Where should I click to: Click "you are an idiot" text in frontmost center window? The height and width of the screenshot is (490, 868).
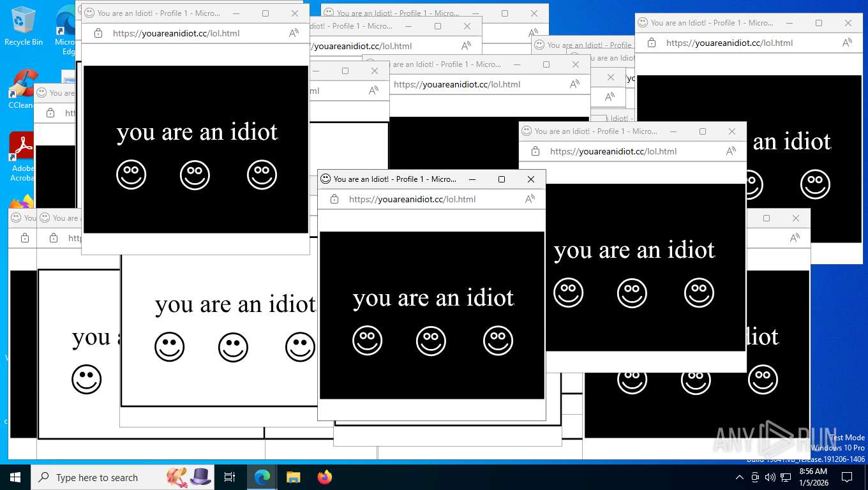point(433,298)
